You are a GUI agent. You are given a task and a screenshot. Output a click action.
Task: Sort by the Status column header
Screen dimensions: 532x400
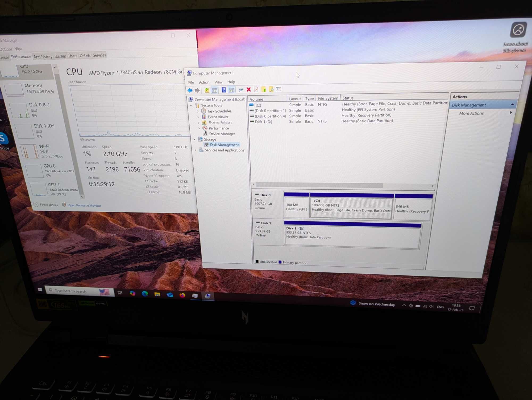click(x=394, y=98)
